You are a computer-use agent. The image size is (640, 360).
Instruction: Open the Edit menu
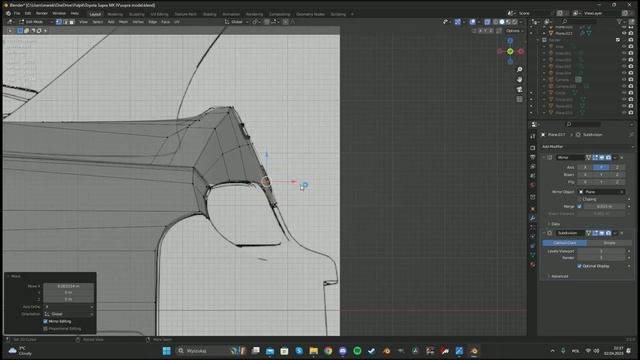click(x=28, y=13)
